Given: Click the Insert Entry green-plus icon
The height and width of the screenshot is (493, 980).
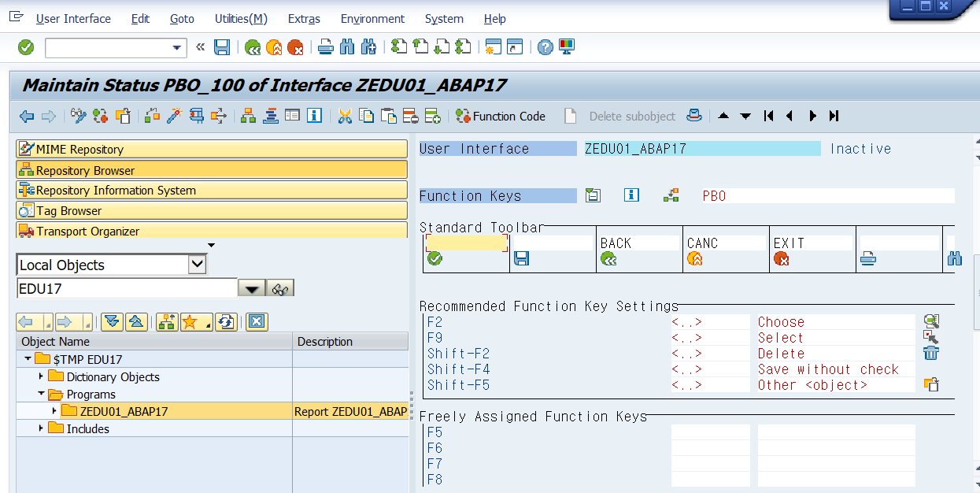Looking at the screenshot, I should click(432, 117).
